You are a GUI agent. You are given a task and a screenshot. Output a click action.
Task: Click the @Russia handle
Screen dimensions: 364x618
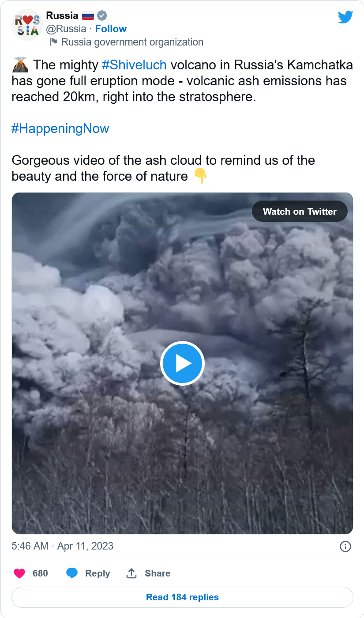pyautogui.click(x=66, y=29)
